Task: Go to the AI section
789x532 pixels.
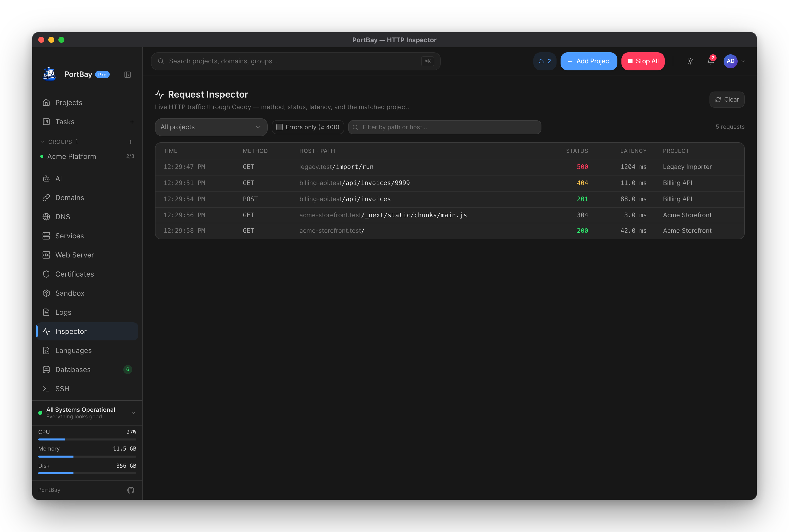Action: click(x=87, y=179)
